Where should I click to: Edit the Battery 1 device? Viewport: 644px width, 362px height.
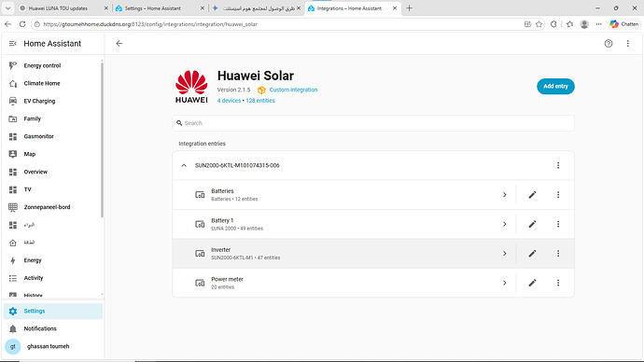532,224
